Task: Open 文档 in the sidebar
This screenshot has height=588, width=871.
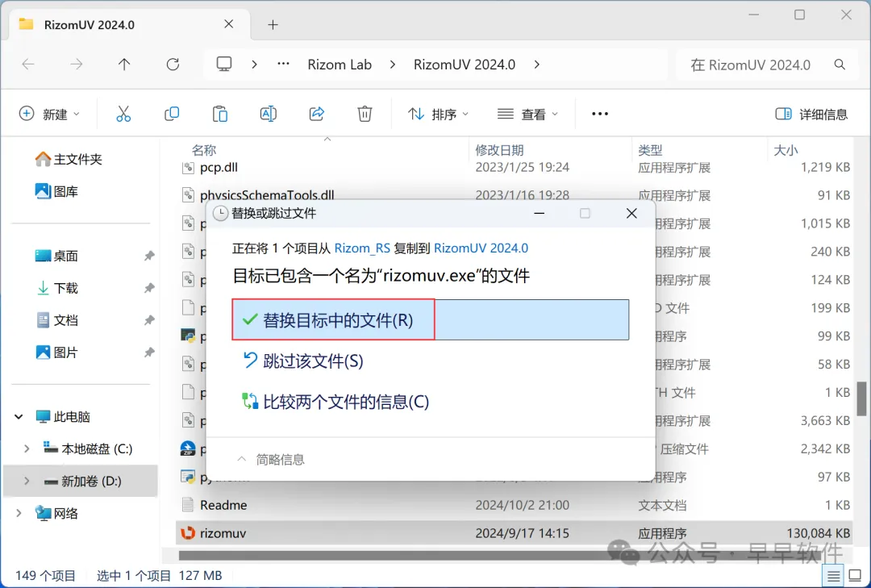Action: pos(56,320)
